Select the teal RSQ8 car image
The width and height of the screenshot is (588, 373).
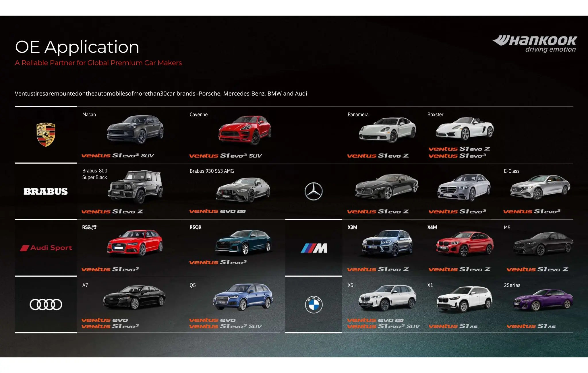(x=243, y=242)
